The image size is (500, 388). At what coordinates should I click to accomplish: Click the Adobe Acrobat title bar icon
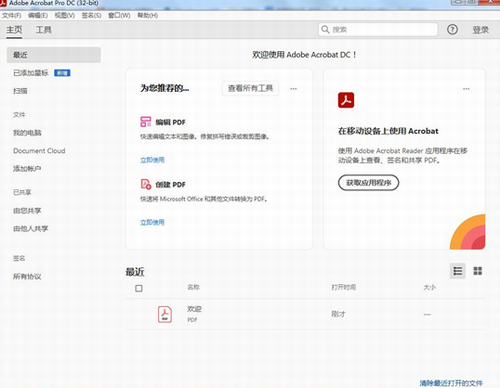3,3
